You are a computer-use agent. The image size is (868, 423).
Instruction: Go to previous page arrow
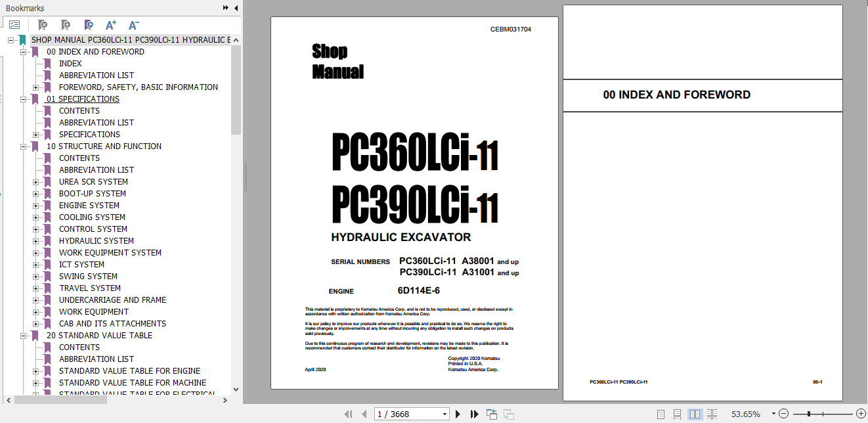(364, 414)
